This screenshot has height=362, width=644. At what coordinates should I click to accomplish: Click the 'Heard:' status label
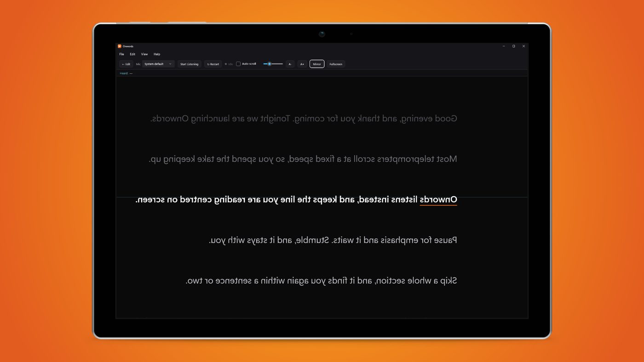coord(124,73)
